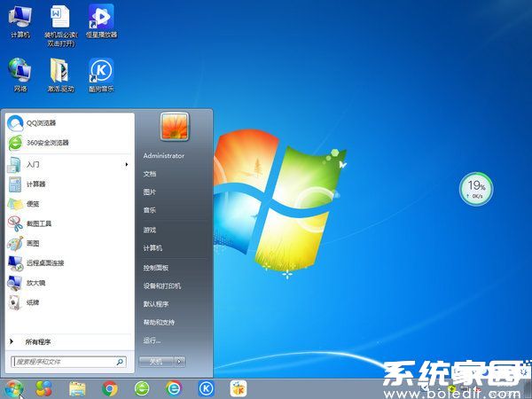This screenshot has height=399, width=532.
Task: Open the 计算机 desktop icon
Action: pos(20,21)
